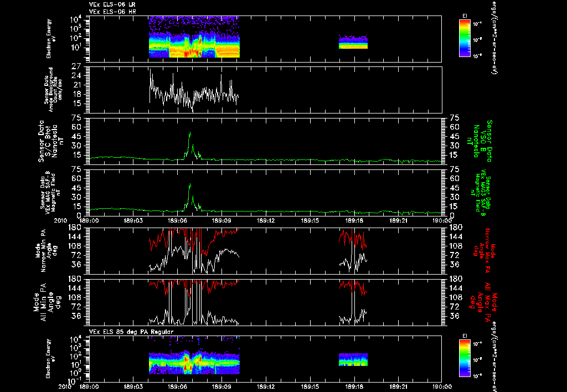The width and height of the screenshot is (567, 392).
Task: Click the "VEx ELS-06 HR" title text
Action: point(112,12)
